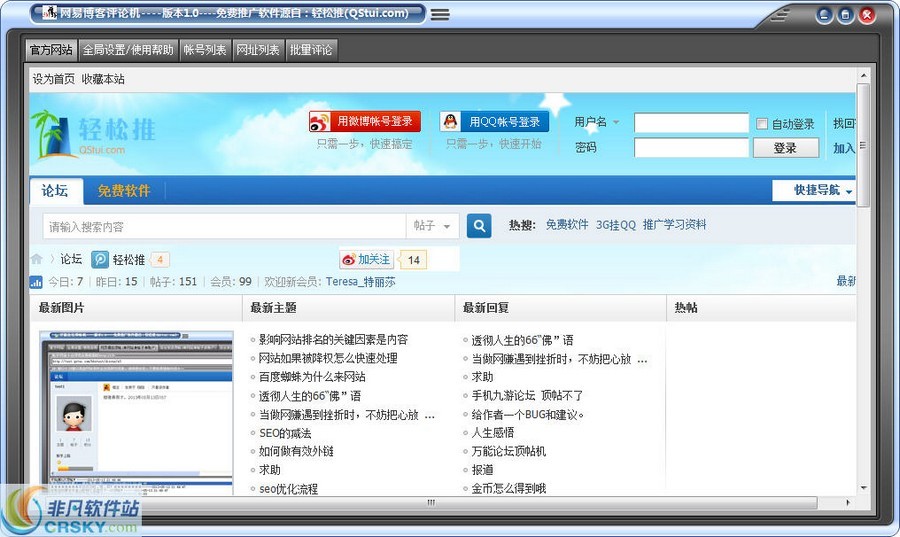Click the 请输入搜索内容 search box
900x537 pixels.
pos(225,227)
